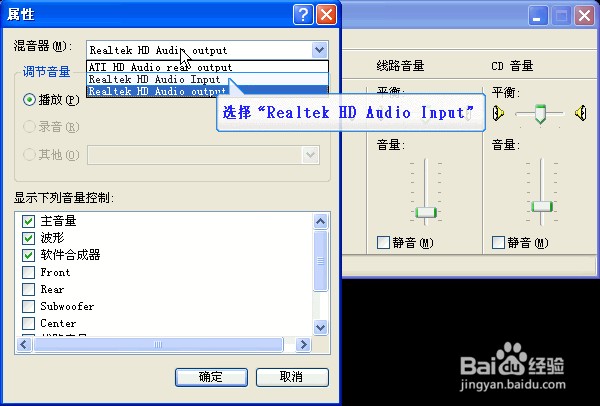Uncheck the 主音量 checkbox
Viewport: 600px width, 406px height.
(x=28, y=221)
